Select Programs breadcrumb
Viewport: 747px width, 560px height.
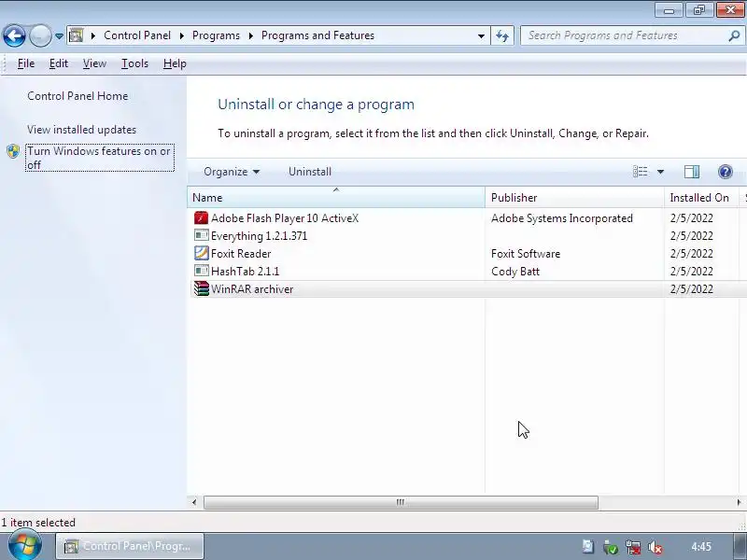click(216, 35)
